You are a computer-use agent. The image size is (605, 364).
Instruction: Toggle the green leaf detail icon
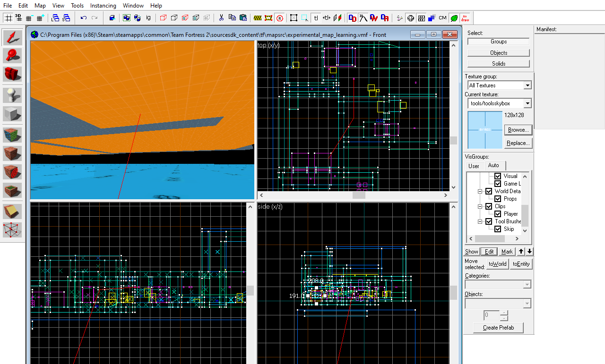(454, 18)
